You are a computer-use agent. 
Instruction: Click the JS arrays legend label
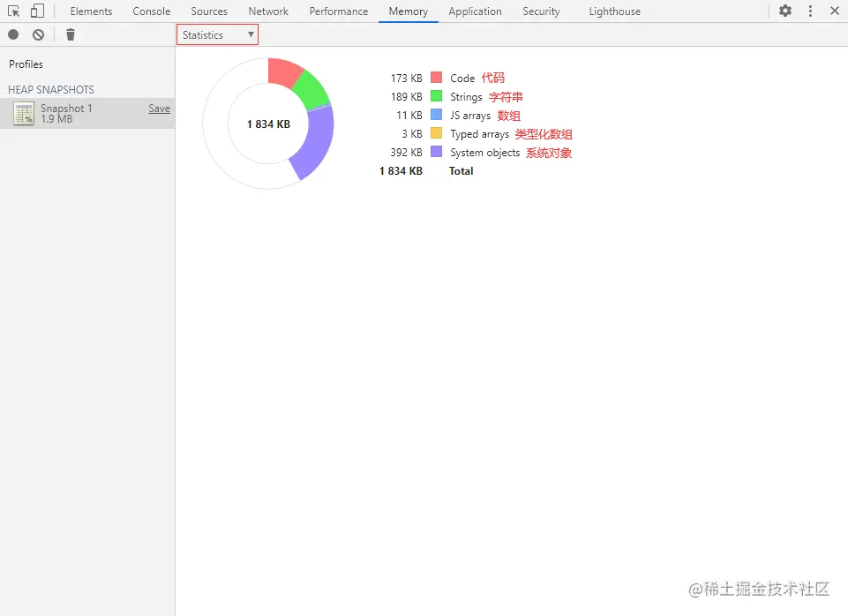pos(470,116)
